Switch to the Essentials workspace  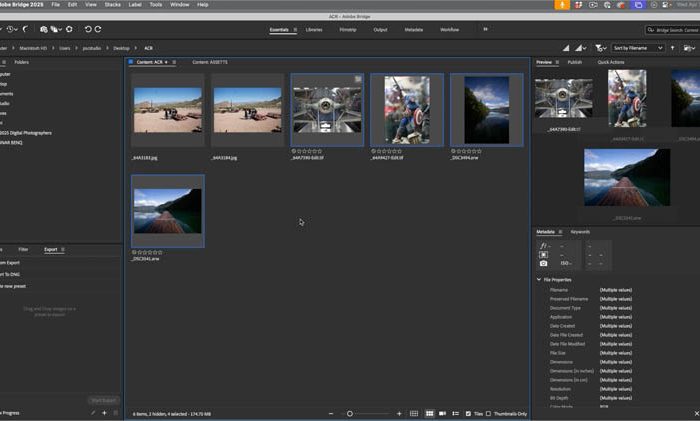point(279,29)
